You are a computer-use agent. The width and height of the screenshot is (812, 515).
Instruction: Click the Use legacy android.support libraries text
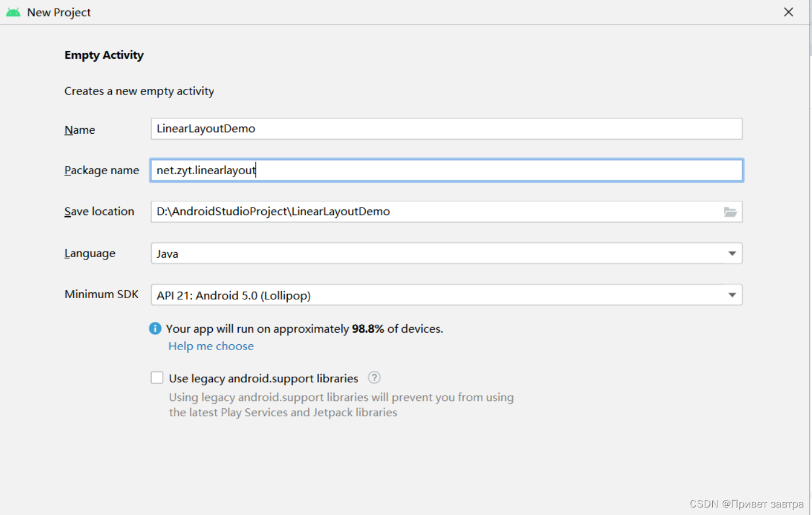[x=264, y=378]
